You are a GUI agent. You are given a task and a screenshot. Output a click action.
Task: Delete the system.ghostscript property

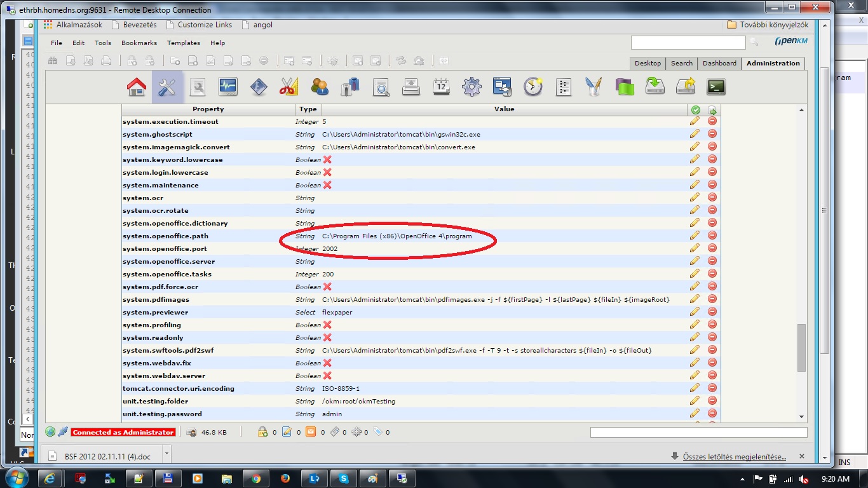pyautogui.click(x=712, y=134)
